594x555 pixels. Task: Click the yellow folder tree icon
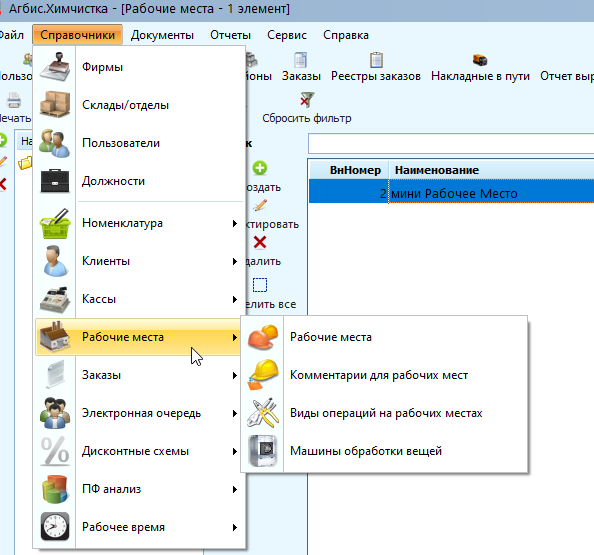click(x=25, y=163)
